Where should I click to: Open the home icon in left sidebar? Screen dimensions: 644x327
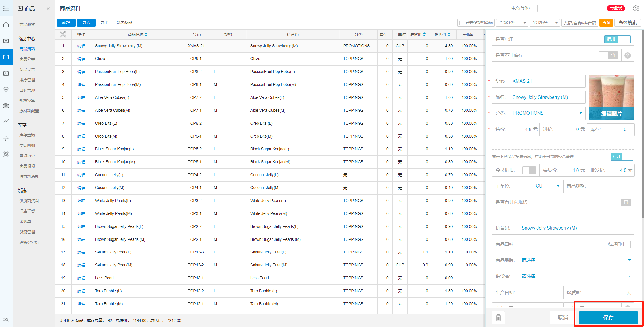point(6,25)
